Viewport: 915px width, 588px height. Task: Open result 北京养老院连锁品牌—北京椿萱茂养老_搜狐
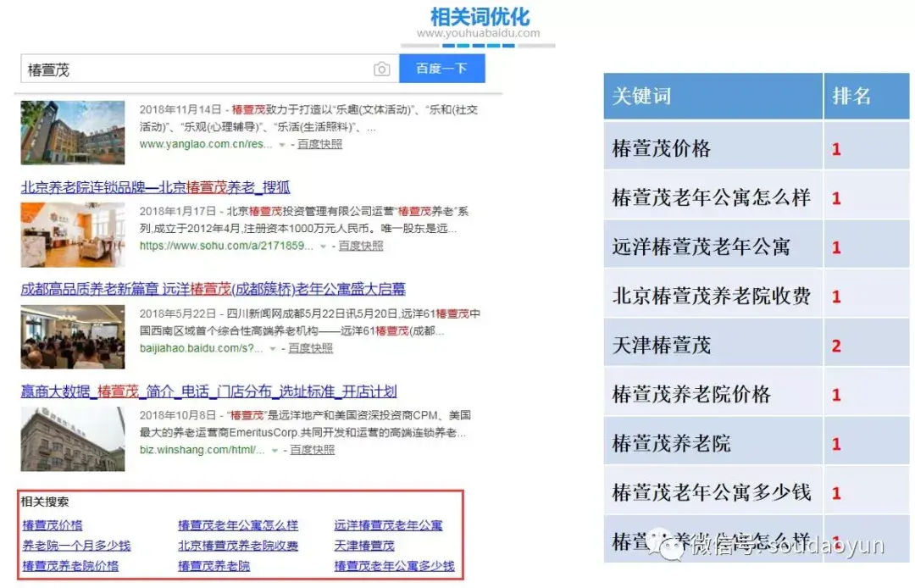click(x=155, y=187)
